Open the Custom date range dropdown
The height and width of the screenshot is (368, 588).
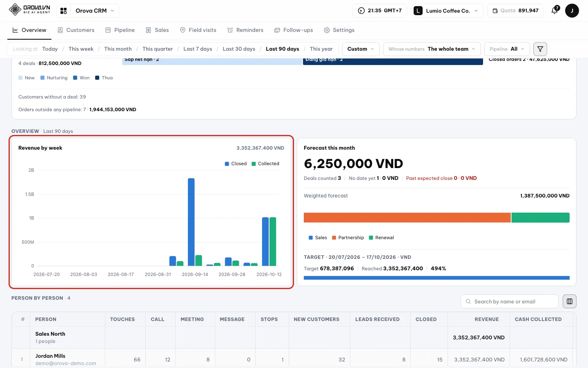click(x=361, y=49)
